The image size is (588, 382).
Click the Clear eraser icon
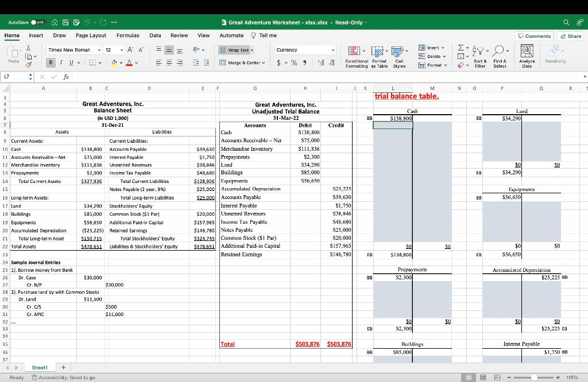pos(461,65)
